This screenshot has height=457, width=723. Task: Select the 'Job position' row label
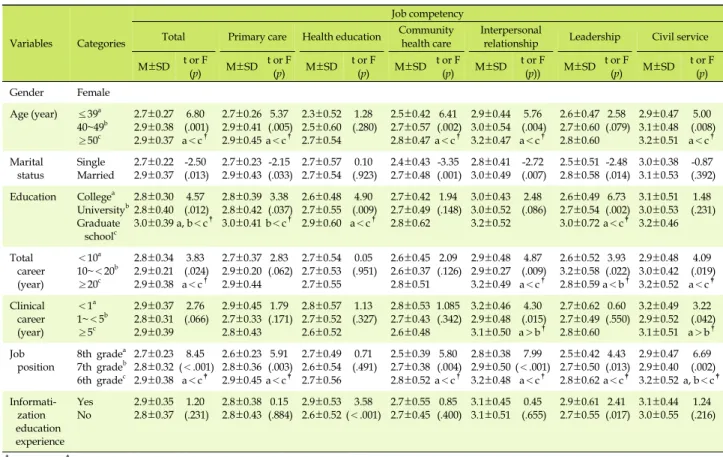click(32, 361)
